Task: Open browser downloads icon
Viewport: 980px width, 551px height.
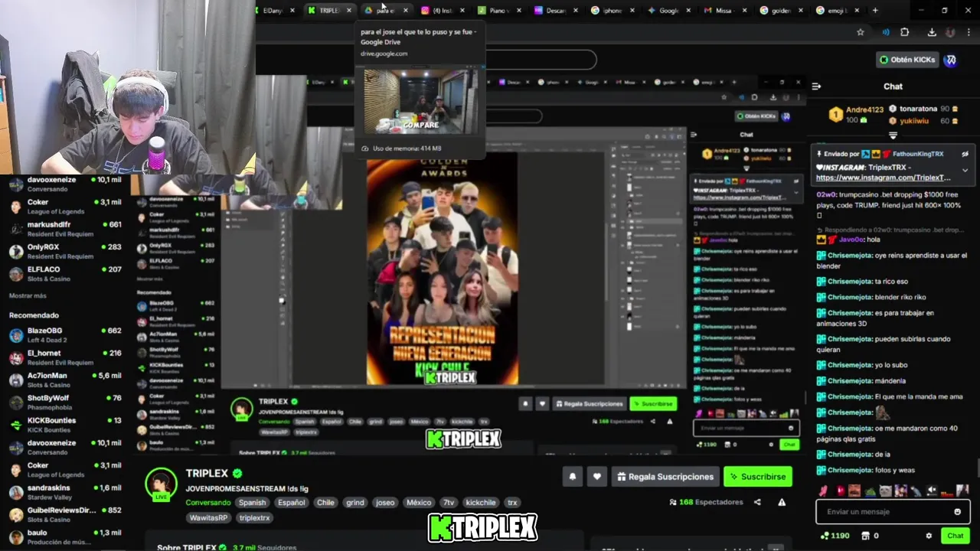Action: coord(932,32)
